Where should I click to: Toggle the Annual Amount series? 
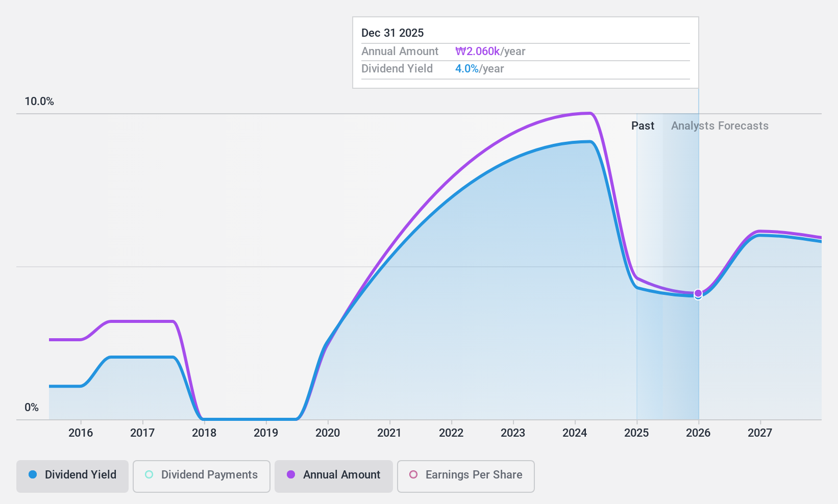click(333, 476)
